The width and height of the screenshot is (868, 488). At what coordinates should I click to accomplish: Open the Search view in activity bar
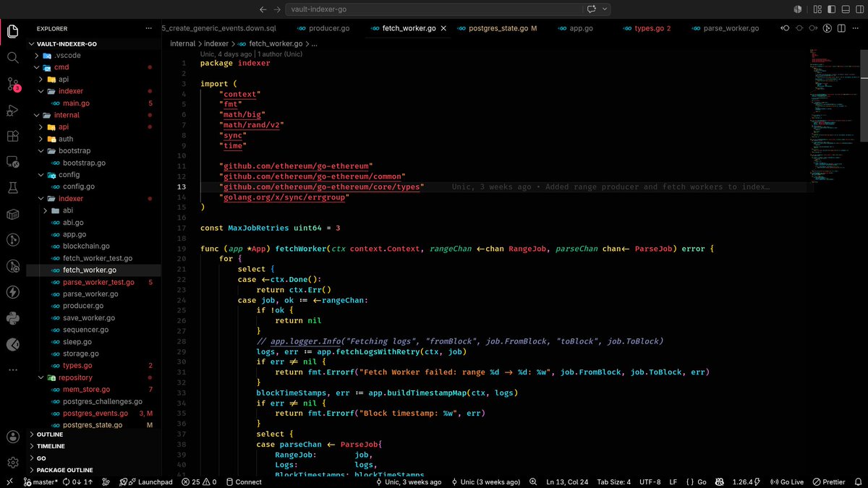tap(12, 57)
